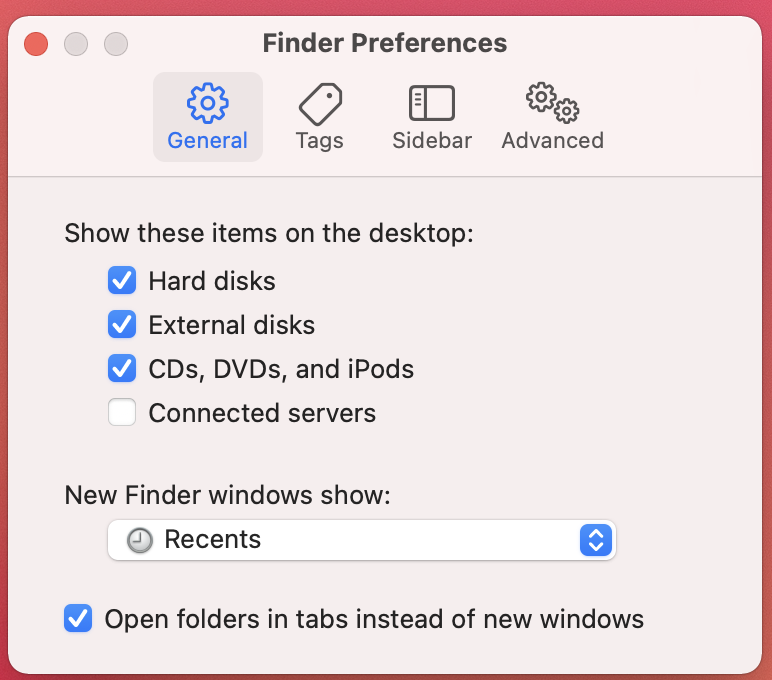This screenshot has height=680, width=772.
Task: Open the Sidebar panel icon
Action: tap(432, 103)
